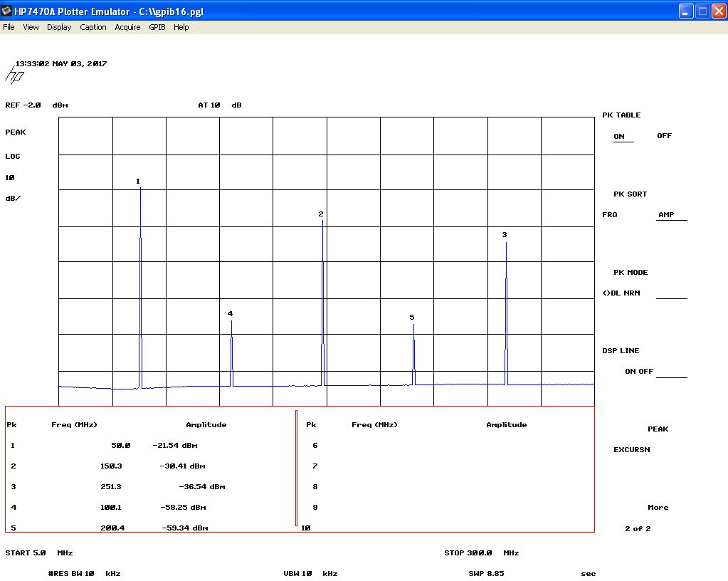Select peak marker 1 on the trace

(138, 182)
